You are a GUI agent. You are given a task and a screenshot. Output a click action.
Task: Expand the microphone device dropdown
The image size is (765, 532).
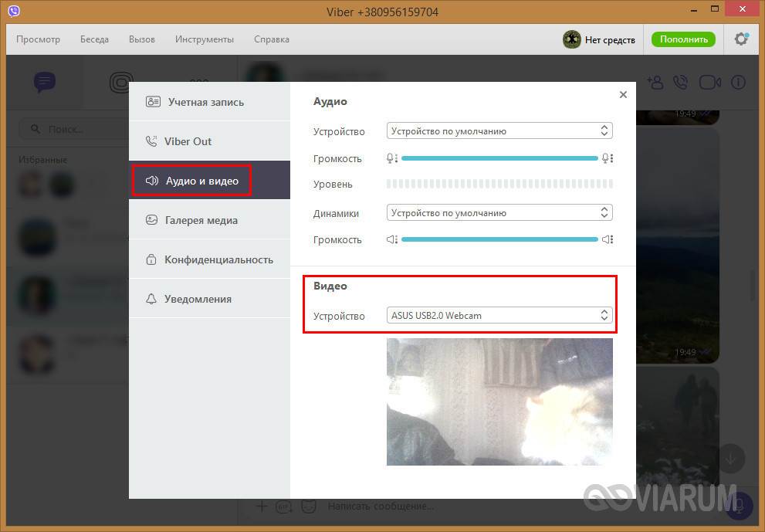499,131
